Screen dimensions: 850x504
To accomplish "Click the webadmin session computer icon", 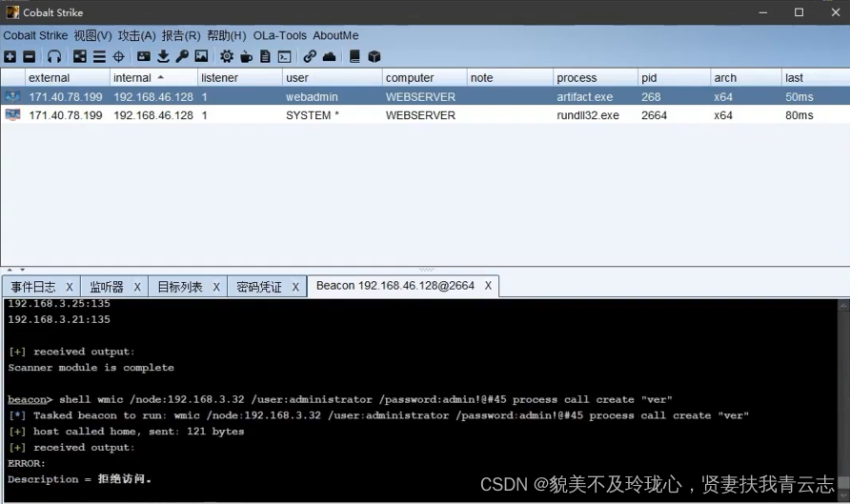I will [x=12, y=96].
